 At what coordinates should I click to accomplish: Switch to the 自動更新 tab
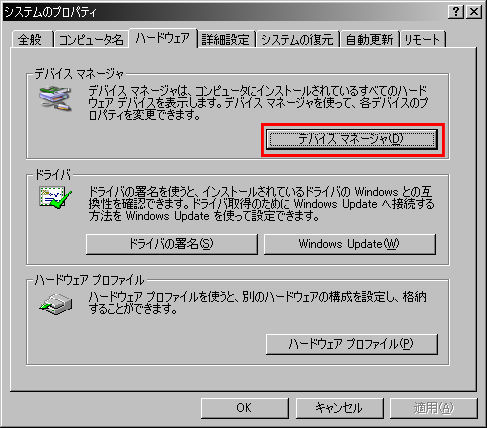coord(369,39)
